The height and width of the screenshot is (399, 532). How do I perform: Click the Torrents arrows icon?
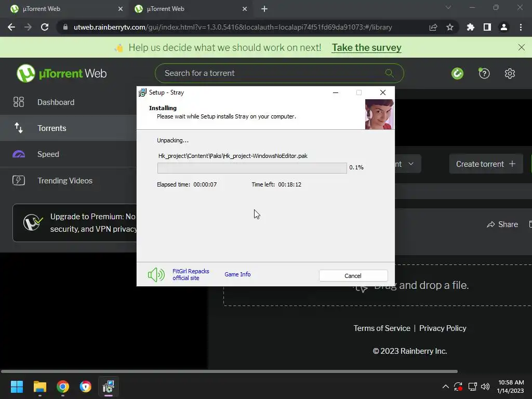coord(19,128)
